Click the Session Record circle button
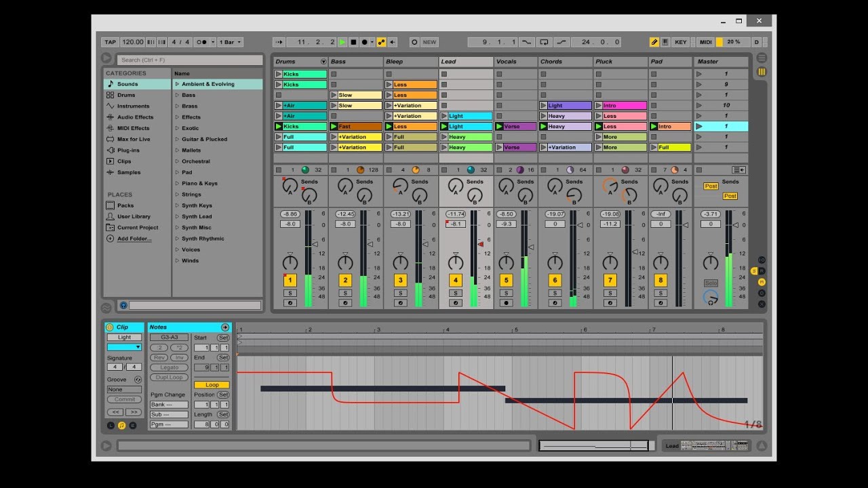This screenshot has width=868, height=488. tap(414, 42)
